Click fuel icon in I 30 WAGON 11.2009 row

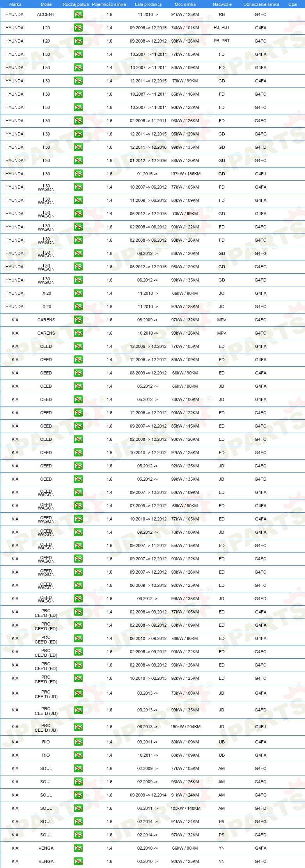(78, 200)
